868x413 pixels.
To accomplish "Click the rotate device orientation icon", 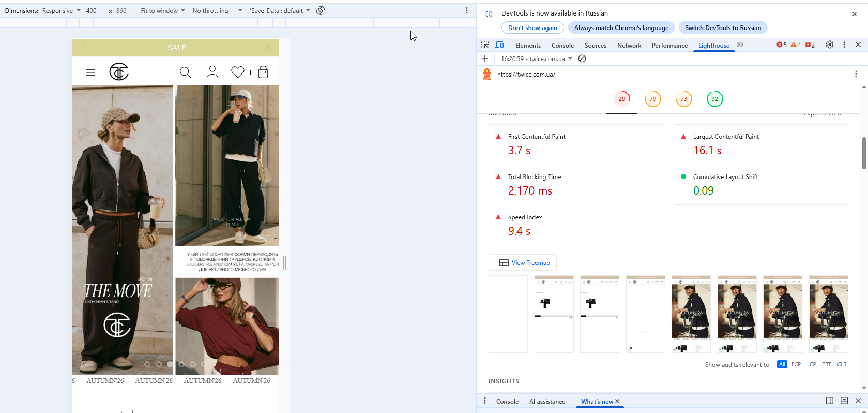I will [x=321, y=10].
